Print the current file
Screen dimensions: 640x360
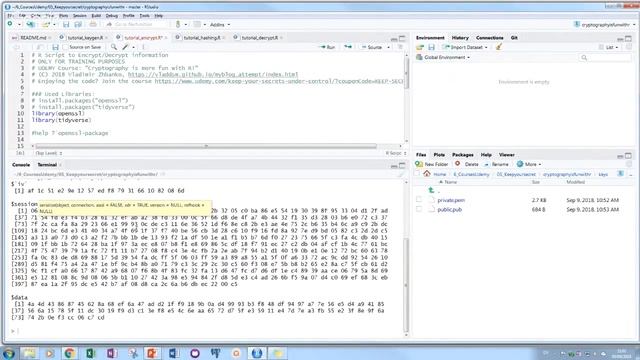point(93,24)
